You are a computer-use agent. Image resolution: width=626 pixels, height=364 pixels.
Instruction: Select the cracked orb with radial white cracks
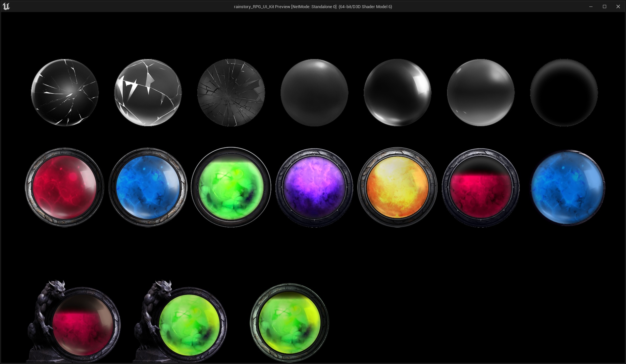[65, 93]
